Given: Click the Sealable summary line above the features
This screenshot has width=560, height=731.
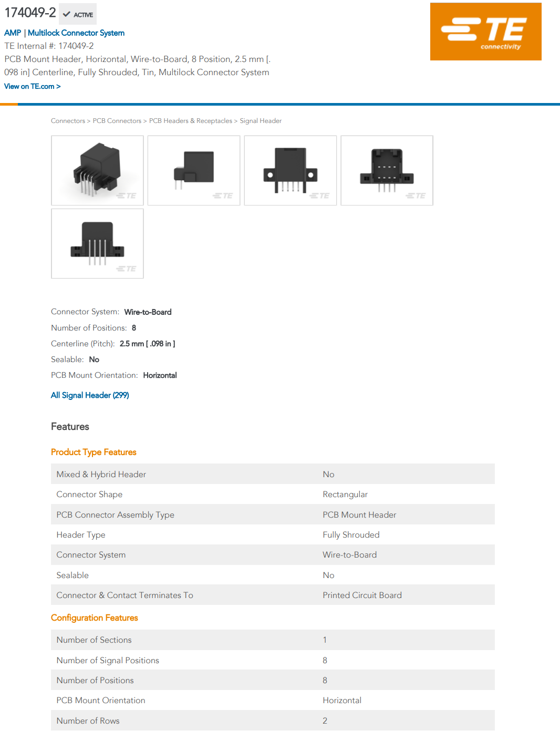Looking at the screenshot, I should click(75, 359).
